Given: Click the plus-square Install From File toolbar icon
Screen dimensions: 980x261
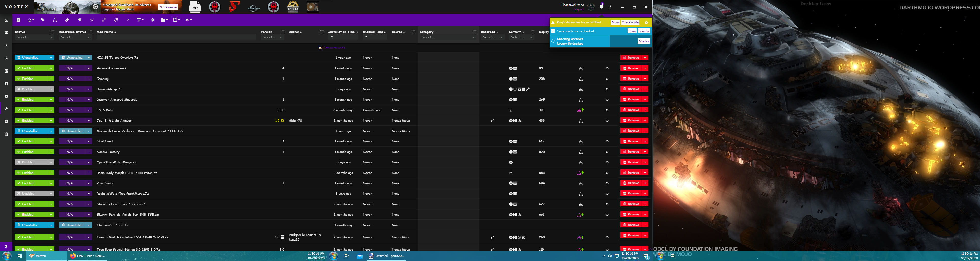Looking at the screenshot, I should (18, 20).
